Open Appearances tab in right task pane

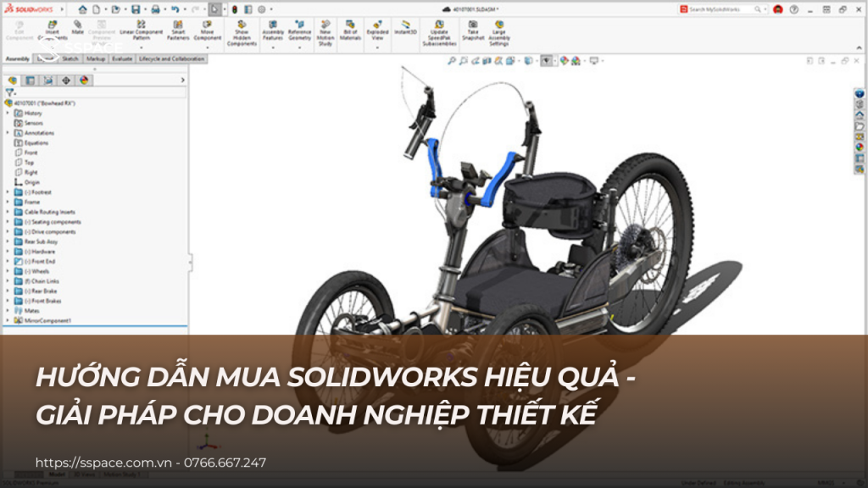tap(860, 147)
